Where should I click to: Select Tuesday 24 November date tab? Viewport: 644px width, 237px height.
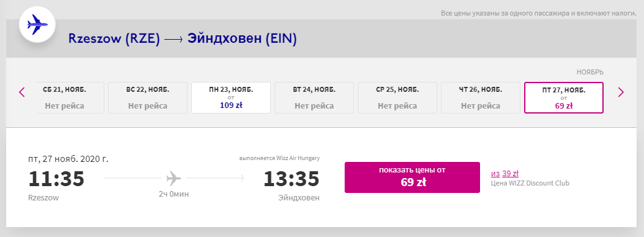pos(314,97)
